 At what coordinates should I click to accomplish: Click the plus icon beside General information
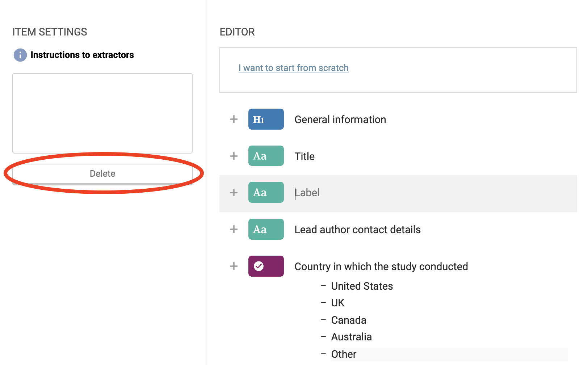point(234,119)
